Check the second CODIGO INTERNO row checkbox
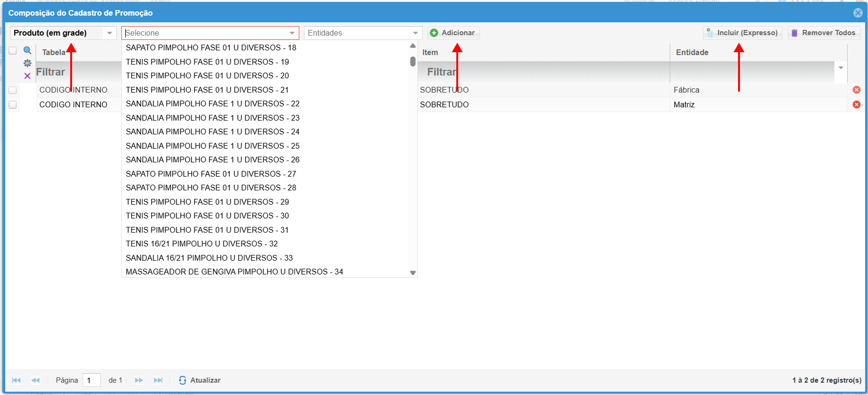 [x=13, y=105]
